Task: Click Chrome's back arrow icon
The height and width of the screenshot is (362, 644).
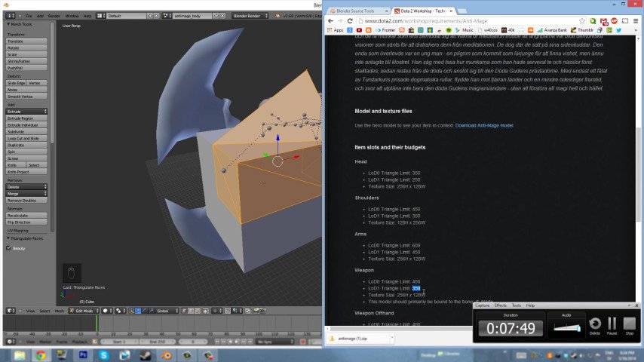Action: tap(330, 21)
